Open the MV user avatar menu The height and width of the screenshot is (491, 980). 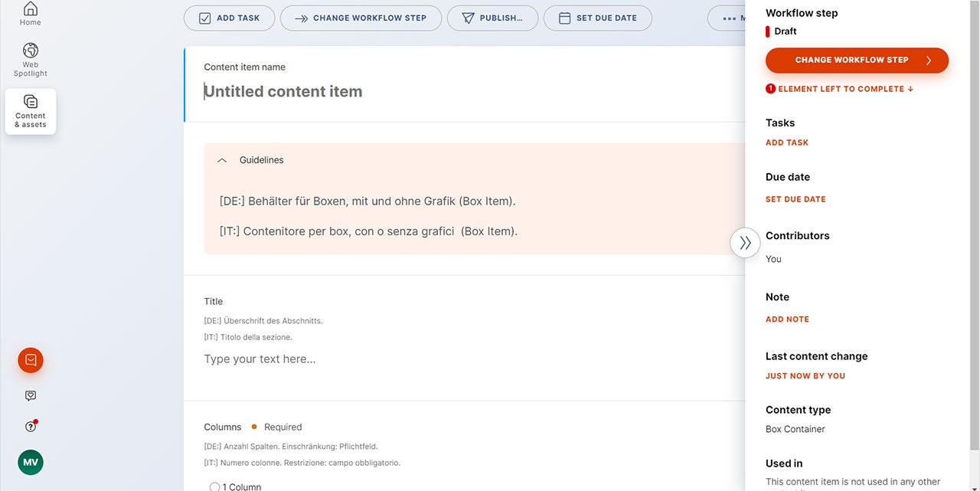[x=31, y=463]
